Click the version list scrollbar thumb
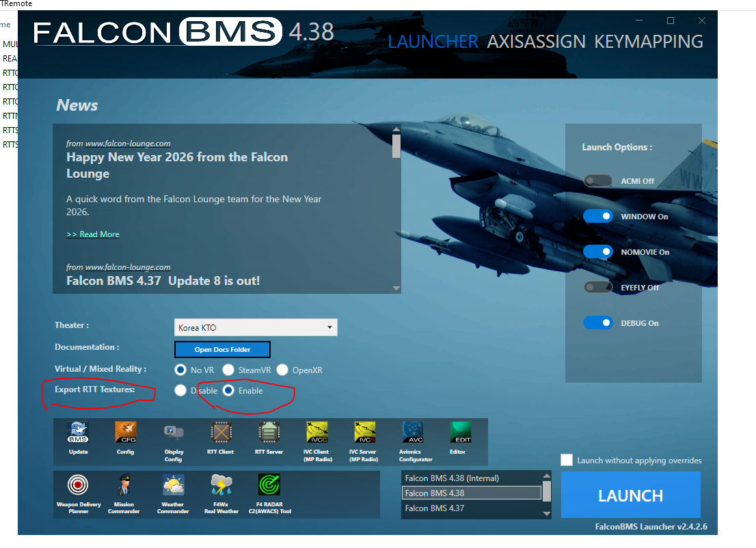Viewport: 756px width, 548px height. [547, 491]
